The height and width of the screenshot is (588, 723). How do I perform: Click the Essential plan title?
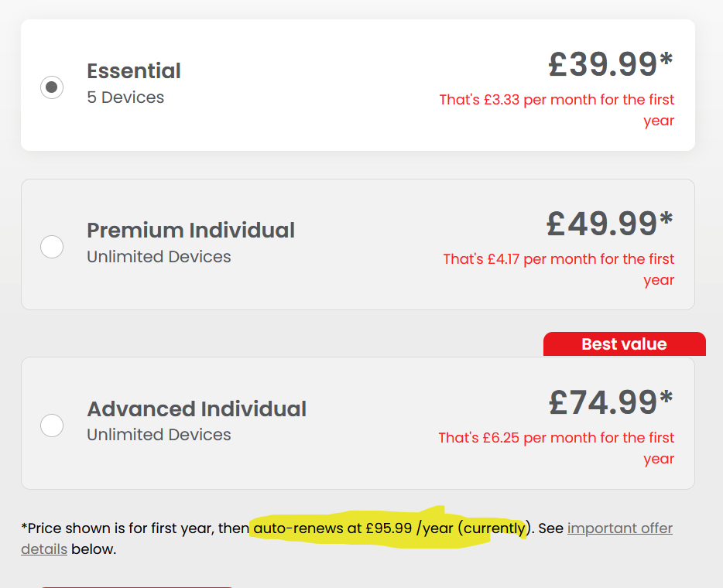134,71
